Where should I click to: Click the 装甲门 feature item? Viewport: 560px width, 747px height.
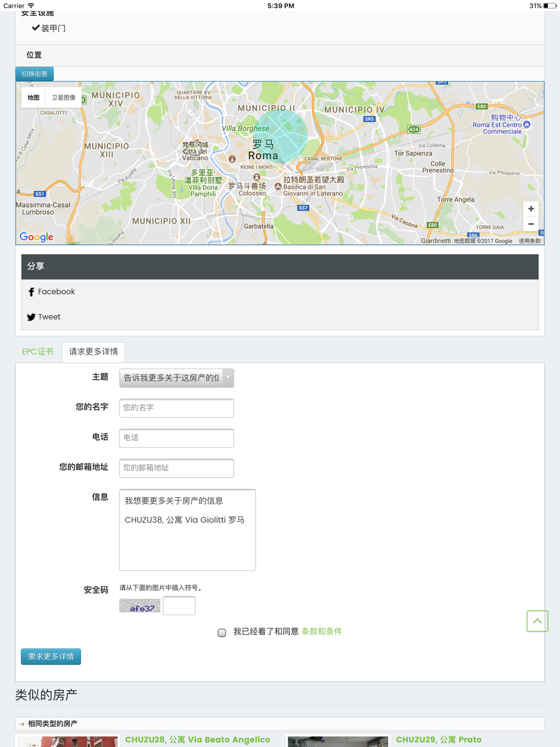pos(49,28)
